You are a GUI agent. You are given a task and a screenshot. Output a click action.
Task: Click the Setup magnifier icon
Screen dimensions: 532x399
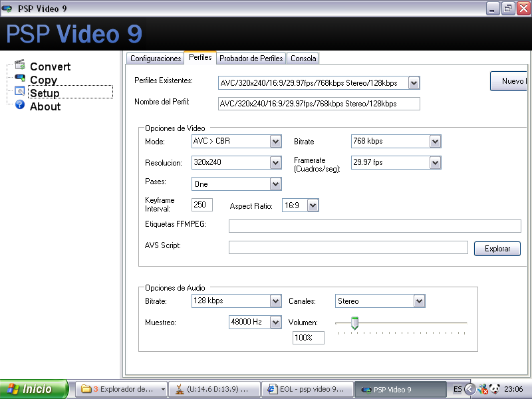tap(20, 91)
